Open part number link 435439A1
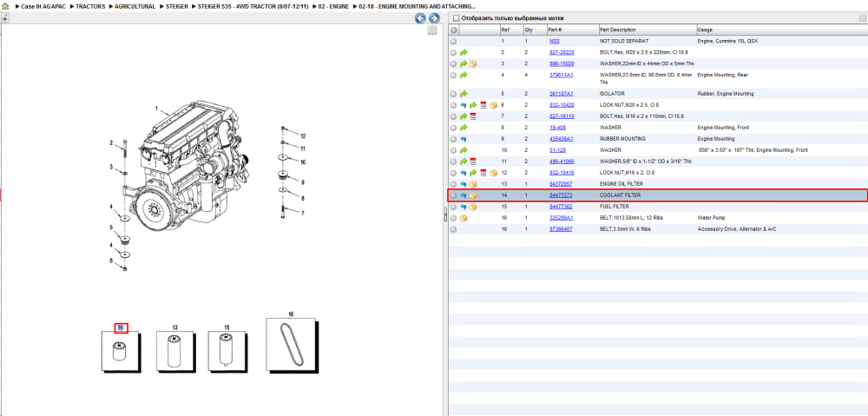868x416 pixels. [x=561, y=139]
